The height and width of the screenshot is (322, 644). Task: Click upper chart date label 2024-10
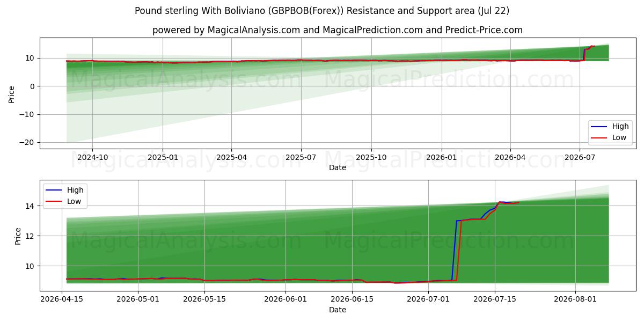click(x=92, y=157)
